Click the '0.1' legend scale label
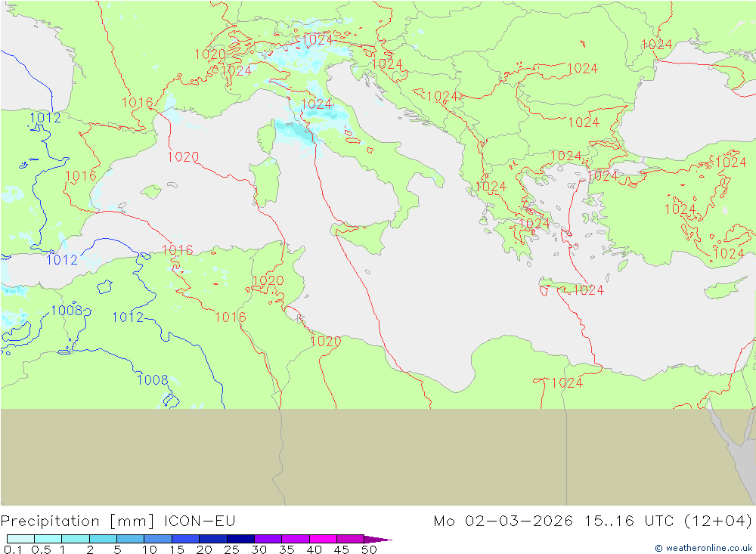 13,549
